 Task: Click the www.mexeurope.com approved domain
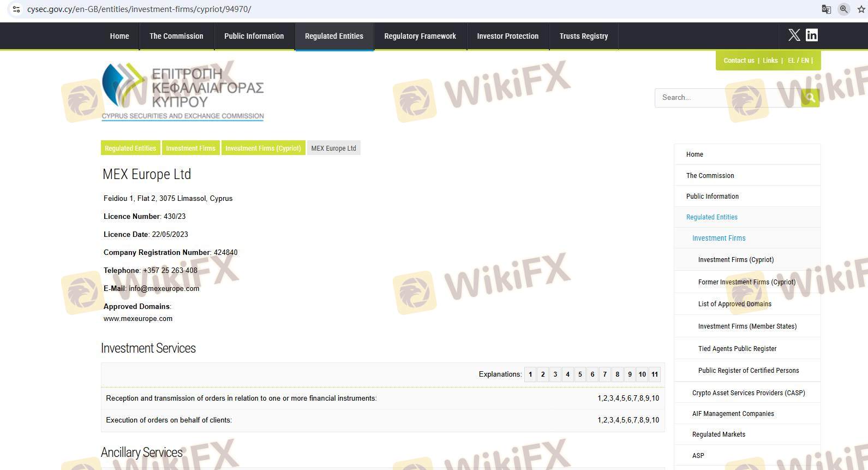(x=138, y=319)
